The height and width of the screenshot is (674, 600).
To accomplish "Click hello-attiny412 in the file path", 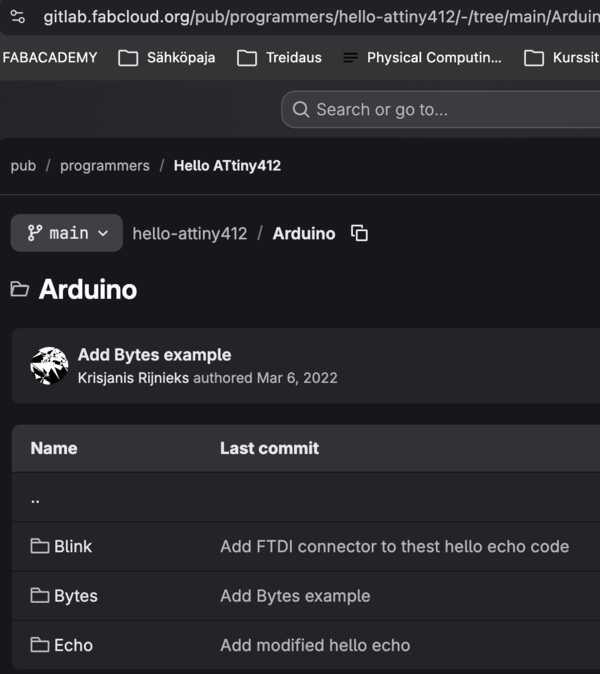I will tap(190, 233).
